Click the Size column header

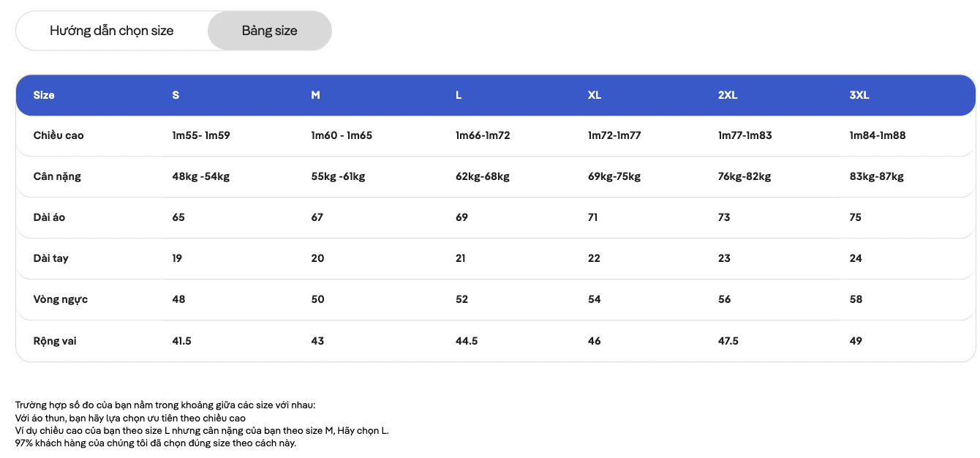[x=44, y=95]
